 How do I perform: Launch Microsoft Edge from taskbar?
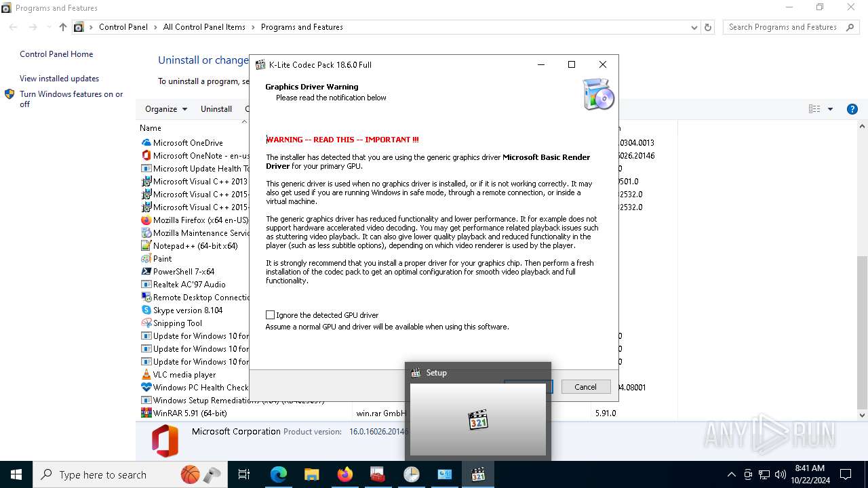coord(279,474)
